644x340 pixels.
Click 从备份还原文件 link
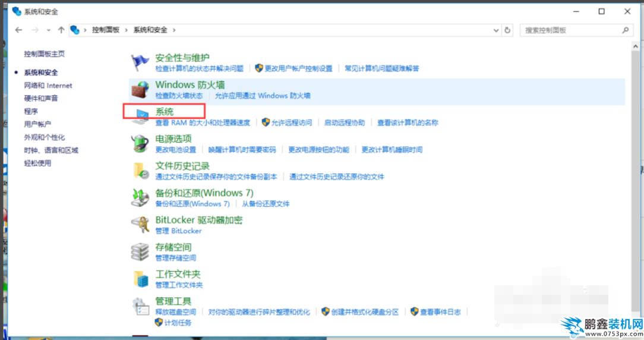[266, 204]
